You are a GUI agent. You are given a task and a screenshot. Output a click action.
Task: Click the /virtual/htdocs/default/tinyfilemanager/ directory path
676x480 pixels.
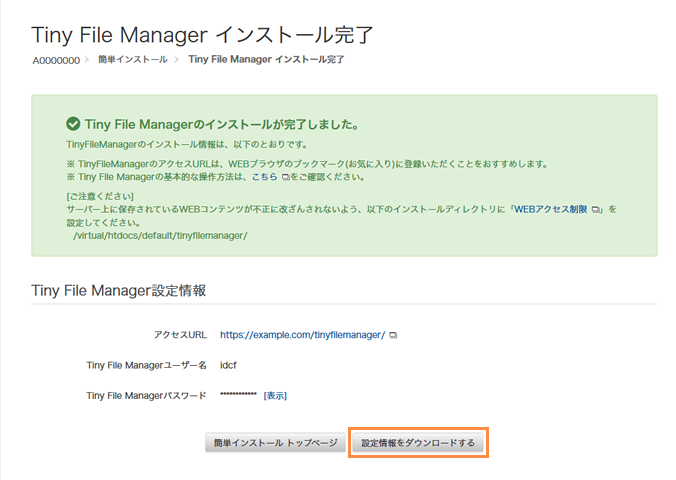point(160,236)
